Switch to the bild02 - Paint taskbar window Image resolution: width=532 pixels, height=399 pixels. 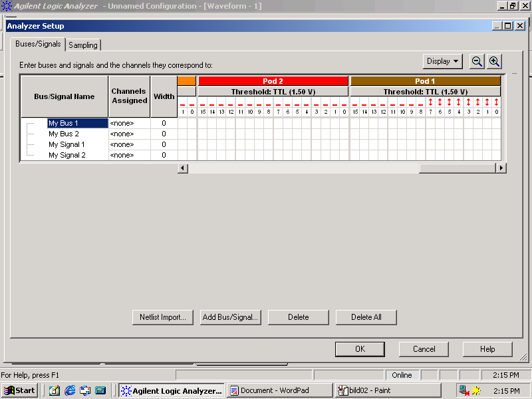[388, 390]
